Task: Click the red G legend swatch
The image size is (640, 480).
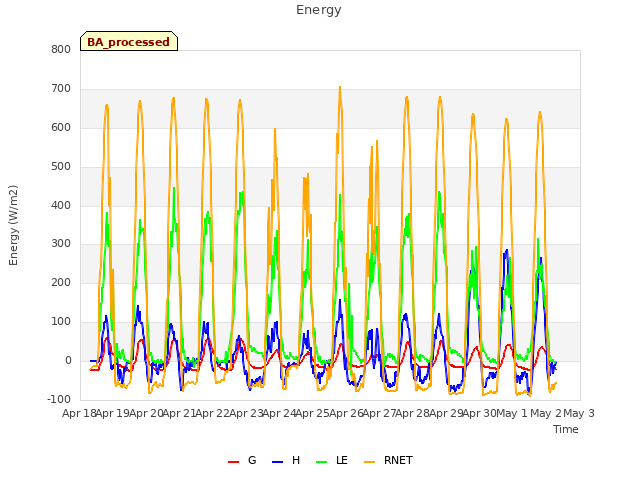Action: pyautogui.click(x=233, y=461)
